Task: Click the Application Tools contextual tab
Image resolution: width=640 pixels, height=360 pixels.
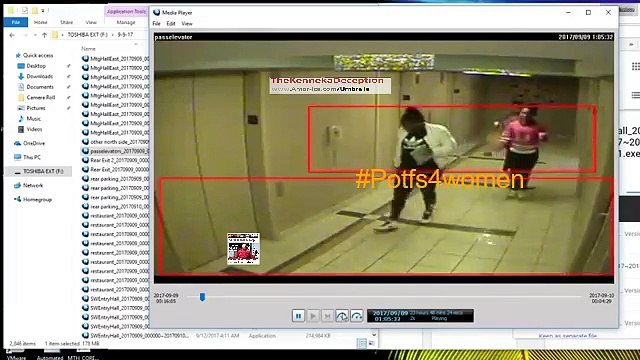Action: pos(126,11)
